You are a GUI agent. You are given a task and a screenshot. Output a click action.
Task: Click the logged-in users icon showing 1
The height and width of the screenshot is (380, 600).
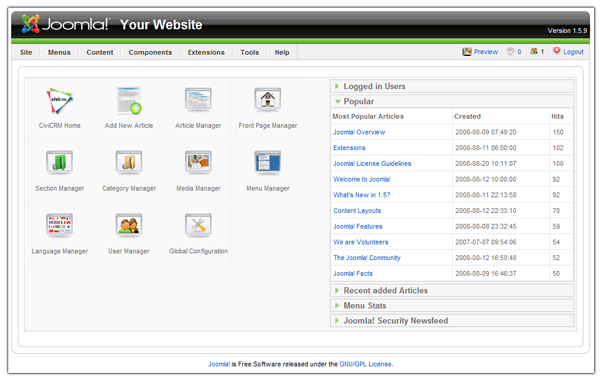[534, 51]
